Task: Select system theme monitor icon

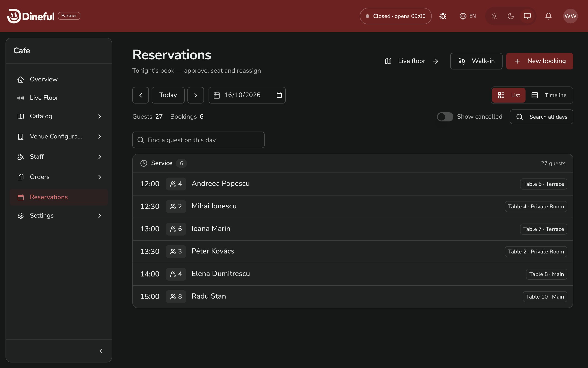Action: click(x=527, y=16)
